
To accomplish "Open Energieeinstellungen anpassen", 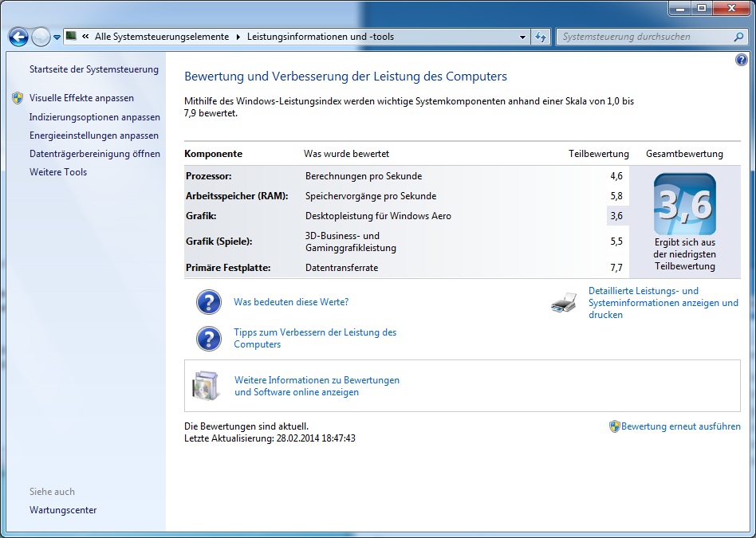I will [94, 135].
